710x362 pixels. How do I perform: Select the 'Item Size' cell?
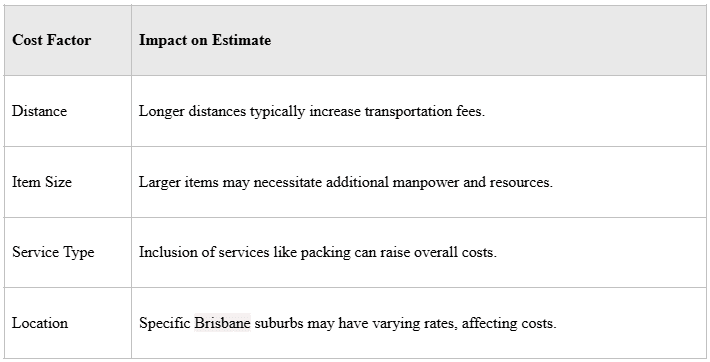point(68,182)
